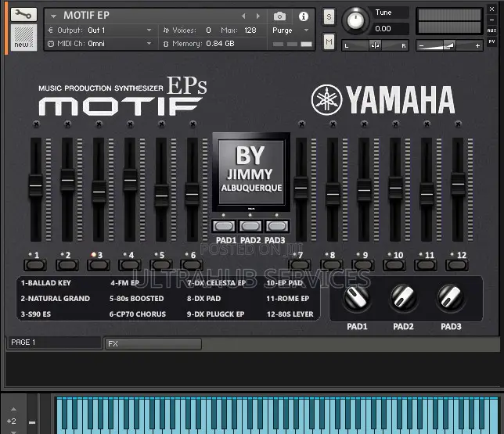This screenshot has height=434, width=504.
Task: Toggle sound button 11 Rome EP
Action: (425, 265)
